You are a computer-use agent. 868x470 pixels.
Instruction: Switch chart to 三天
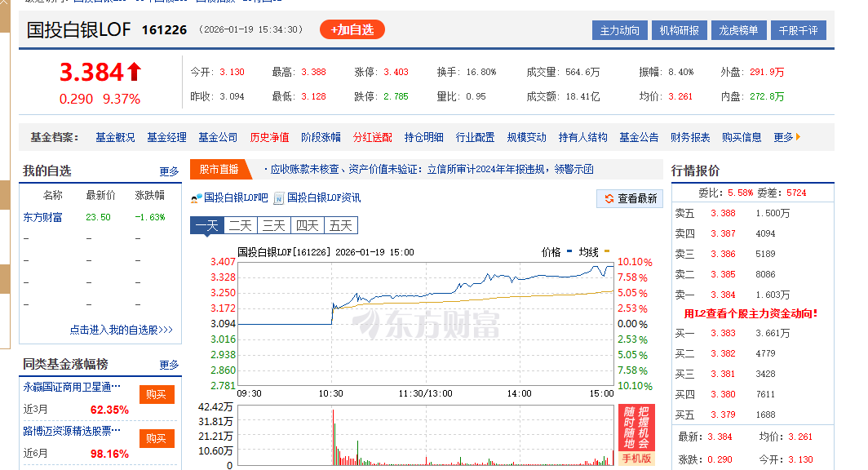point(274,225)
